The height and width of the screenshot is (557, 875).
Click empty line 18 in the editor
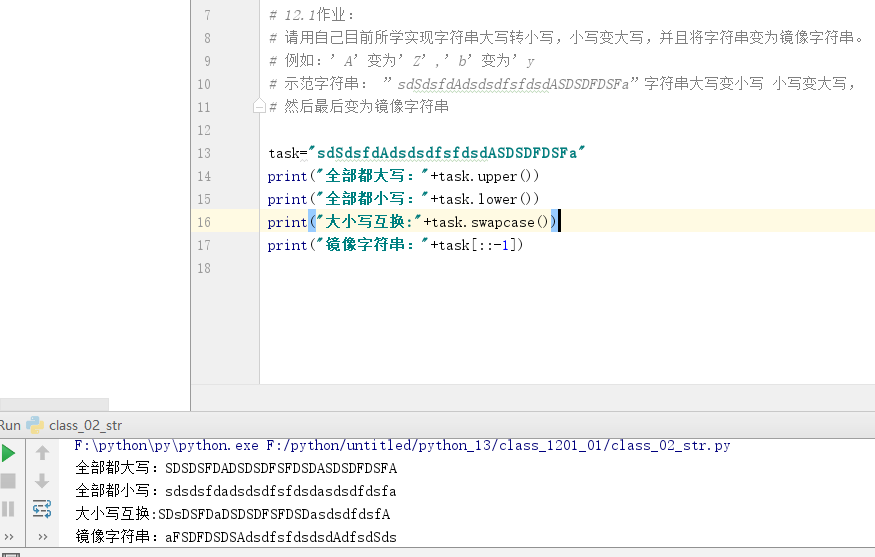[x=500, y=268]
